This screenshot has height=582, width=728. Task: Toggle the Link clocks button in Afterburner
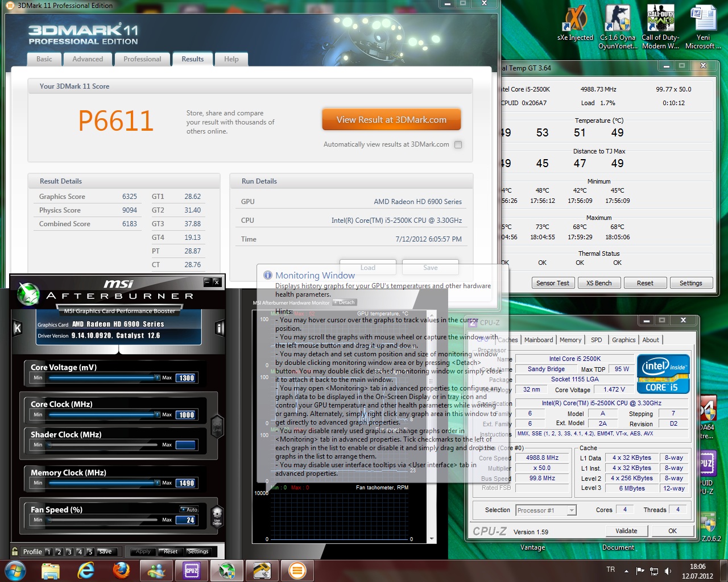tap(217, 426)
